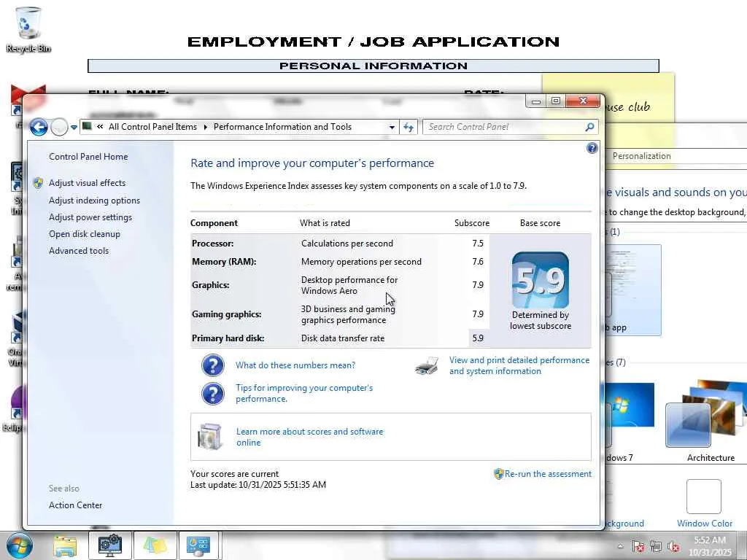This screenshot has width=747, height=560.
Task: Click the volume tray icon
Action: [673, 546]
